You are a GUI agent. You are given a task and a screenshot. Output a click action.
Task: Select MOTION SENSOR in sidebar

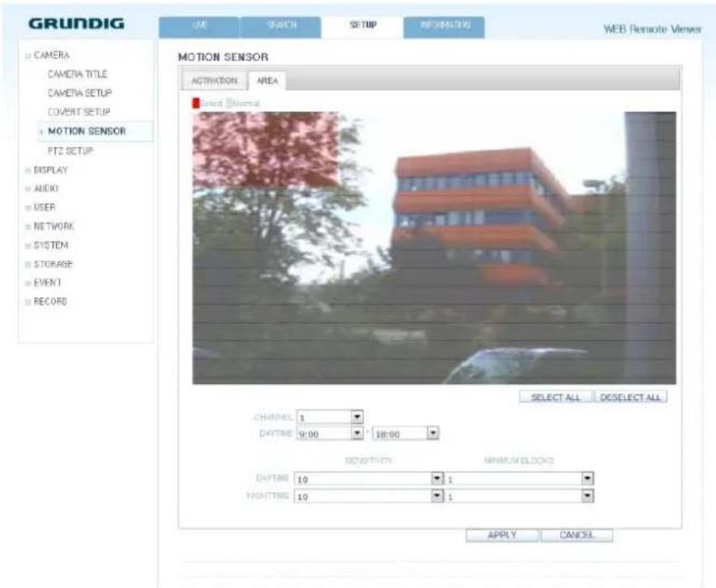click(x=87, y=131)
